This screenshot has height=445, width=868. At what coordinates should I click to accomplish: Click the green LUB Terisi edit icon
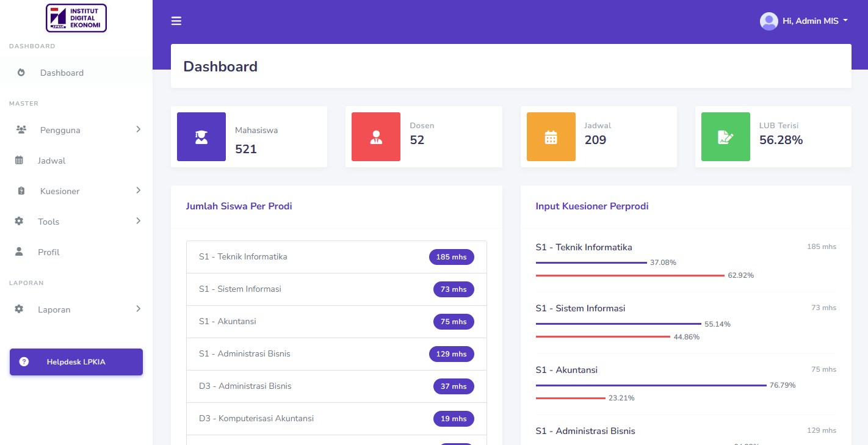pyautogui.click(x=726, y=137)
